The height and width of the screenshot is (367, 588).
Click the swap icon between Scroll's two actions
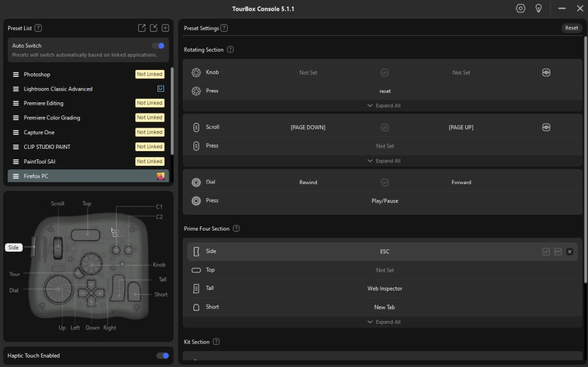[x=385, y=126]
